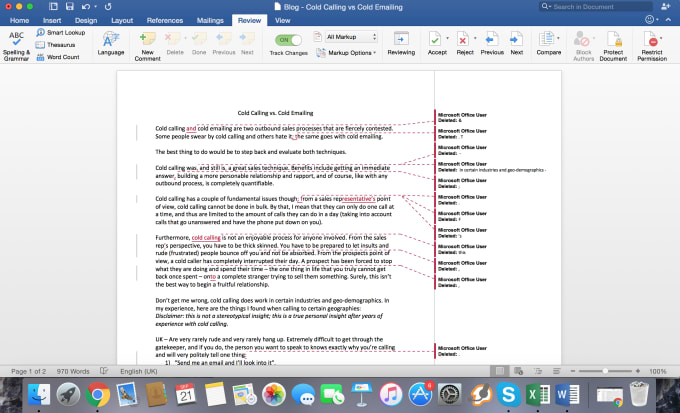This screenshot has width=680, height=413.
Task: Open the smiley feedback icon
Action: coord(649,20)
